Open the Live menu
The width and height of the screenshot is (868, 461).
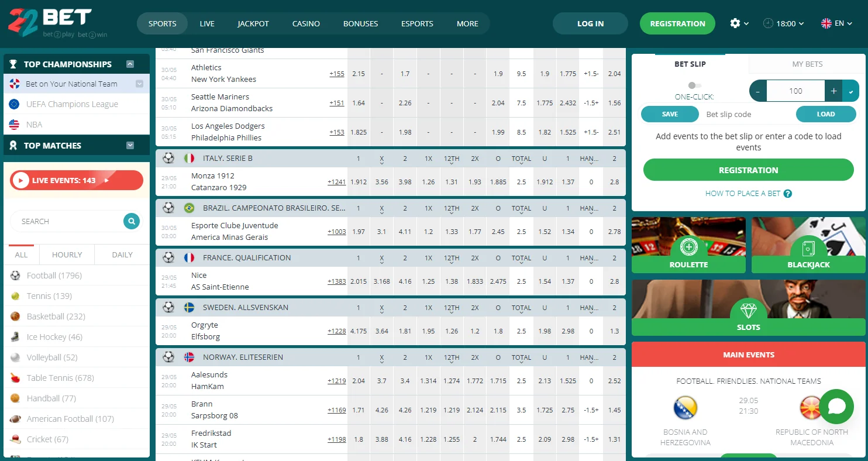point(207,23)
